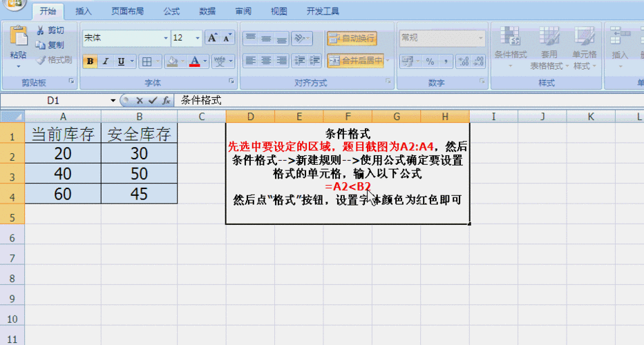This screenshot has width=644, height=345.
Task: Click the Paste clipboard icon
Action: click(19, 36)
